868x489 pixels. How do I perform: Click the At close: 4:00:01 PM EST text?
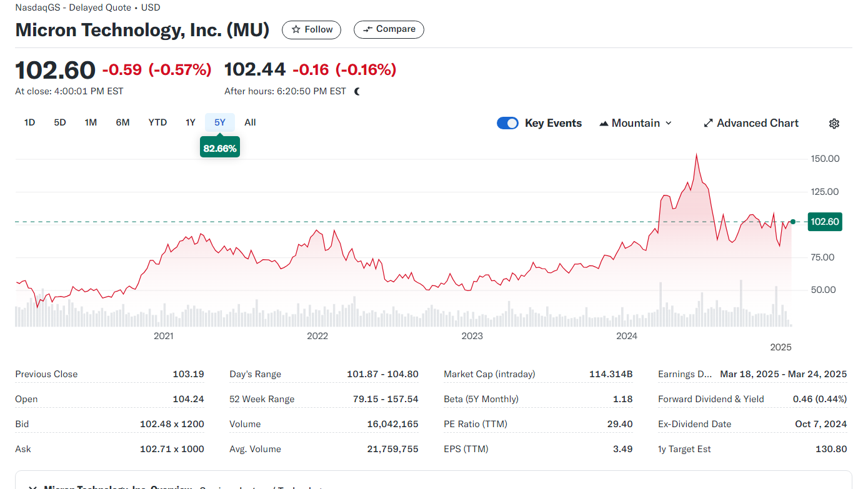69,91
